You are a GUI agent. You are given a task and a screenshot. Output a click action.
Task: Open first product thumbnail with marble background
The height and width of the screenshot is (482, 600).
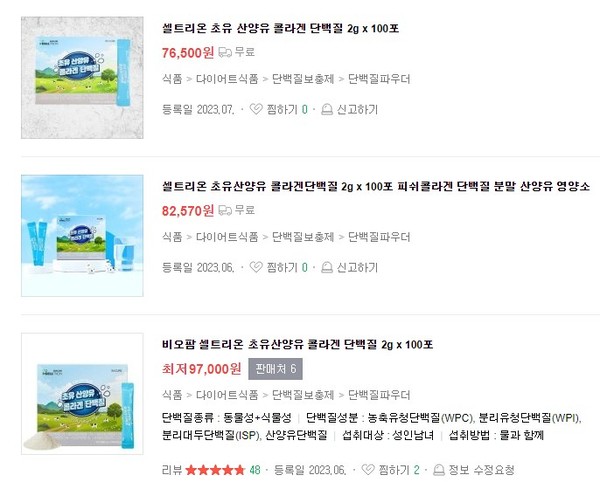[x=82, y=77]
